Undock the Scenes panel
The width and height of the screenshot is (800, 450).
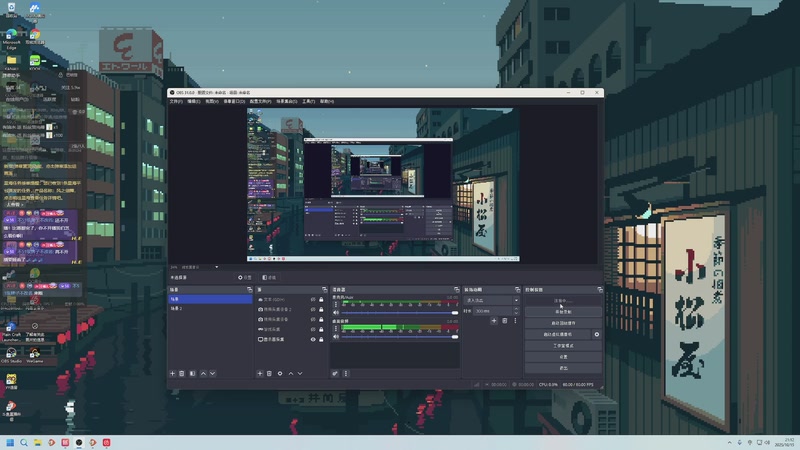click(x=249, y=290)
